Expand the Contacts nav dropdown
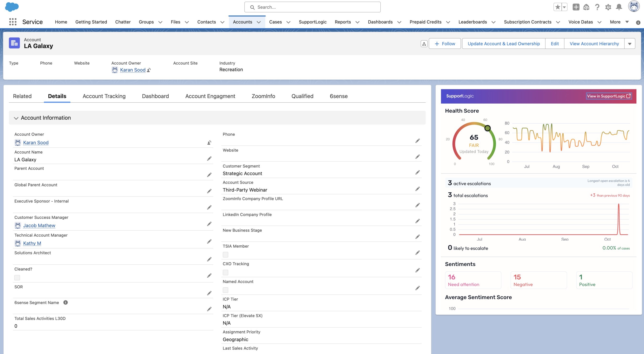The image size is (644, 354). 222,22
